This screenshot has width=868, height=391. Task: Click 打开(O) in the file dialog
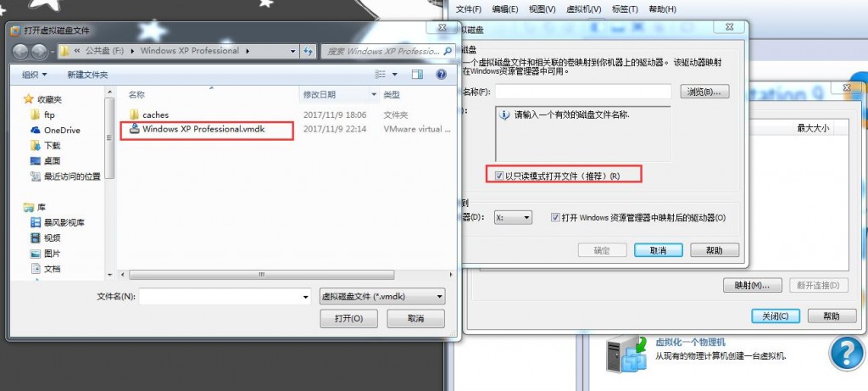pyautogui.click(x=348, y=318)
